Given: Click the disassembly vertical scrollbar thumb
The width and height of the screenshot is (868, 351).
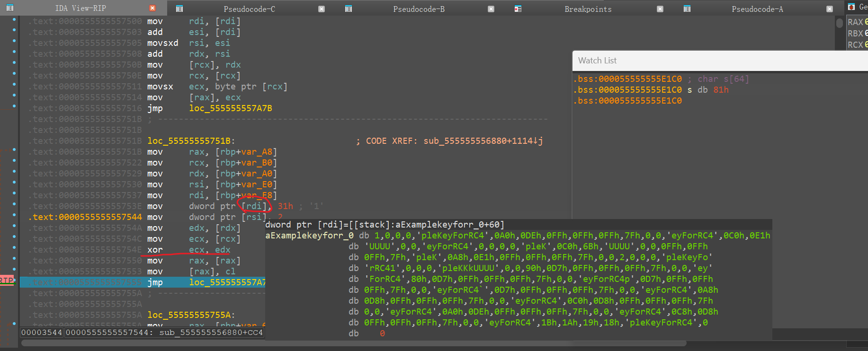Looking at the screenshot, I should tap(839, 23).
